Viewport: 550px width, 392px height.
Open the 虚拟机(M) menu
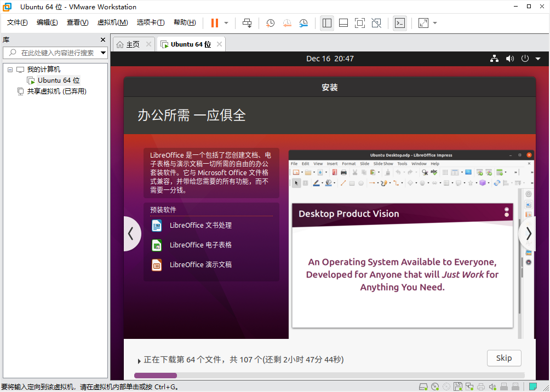coord(112,22)
